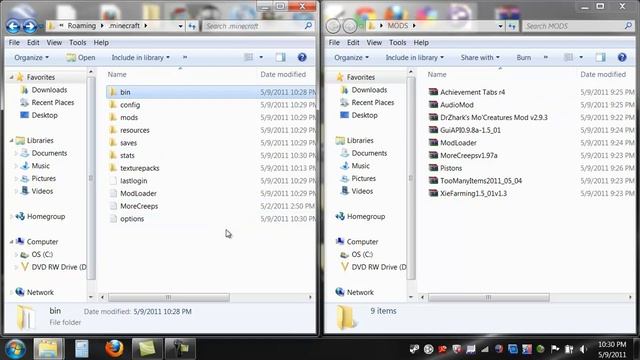Open View menu in .minecraft window

tap(54, 42)
